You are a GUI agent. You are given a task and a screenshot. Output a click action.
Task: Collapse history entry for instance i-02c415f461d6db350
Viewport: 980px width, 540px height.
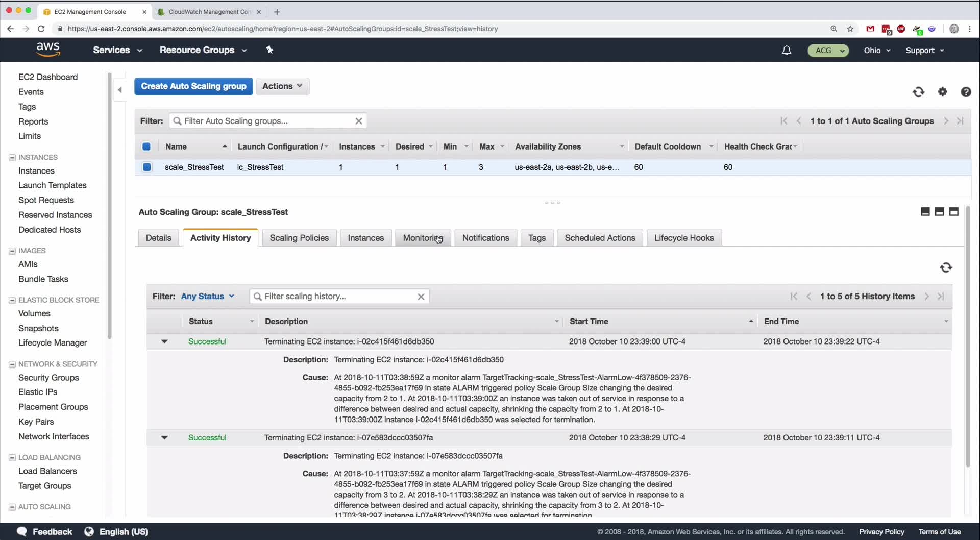click(x=164, y=341)
